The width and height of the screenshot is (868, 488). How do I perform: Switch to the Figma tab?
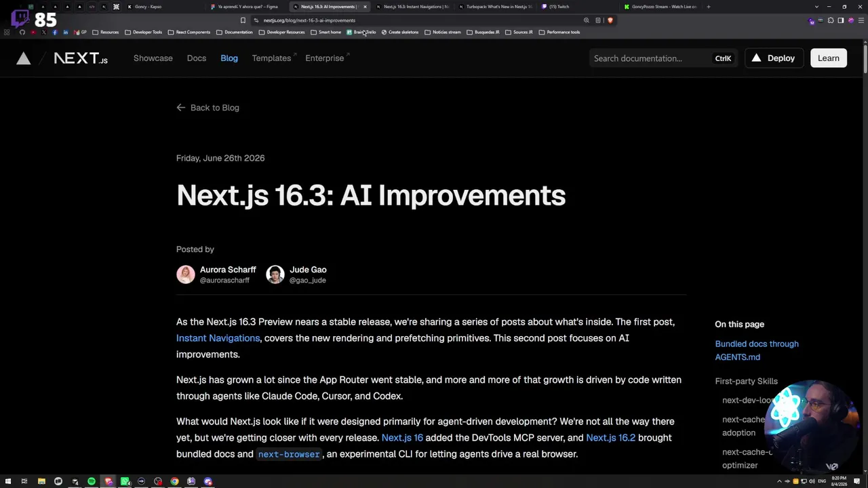click(x=247, y=7)
